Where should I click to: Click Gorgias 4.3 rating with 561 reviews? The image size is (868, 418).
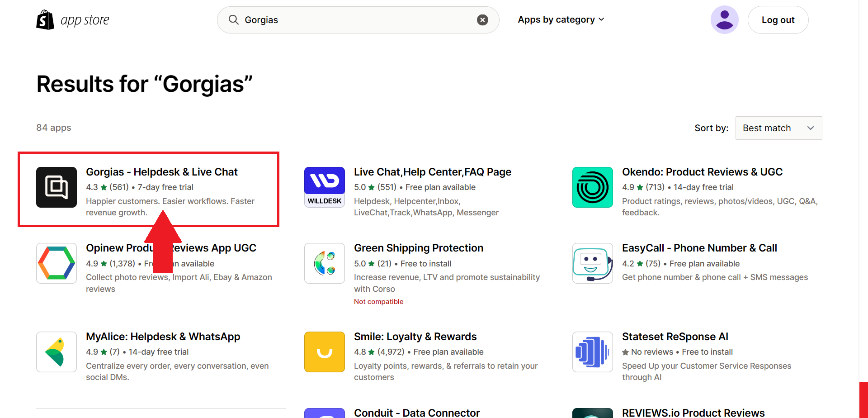[x=108, y=187]
